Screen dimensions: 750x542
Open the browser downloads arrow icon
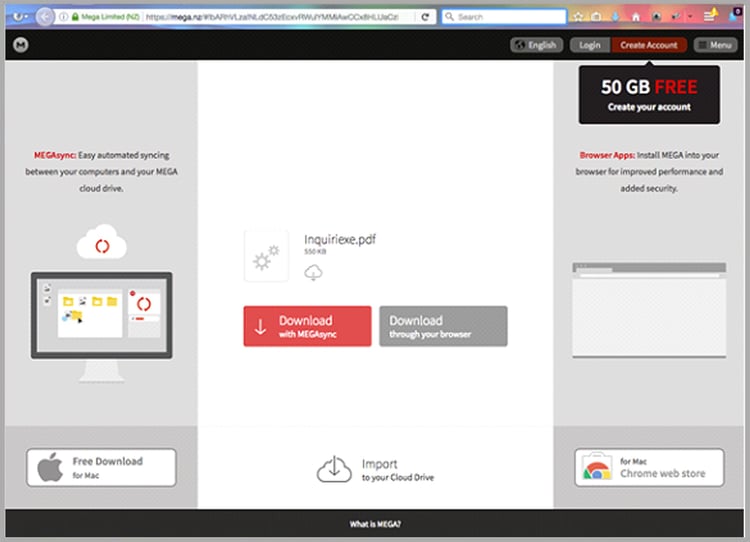coord(616,17)
